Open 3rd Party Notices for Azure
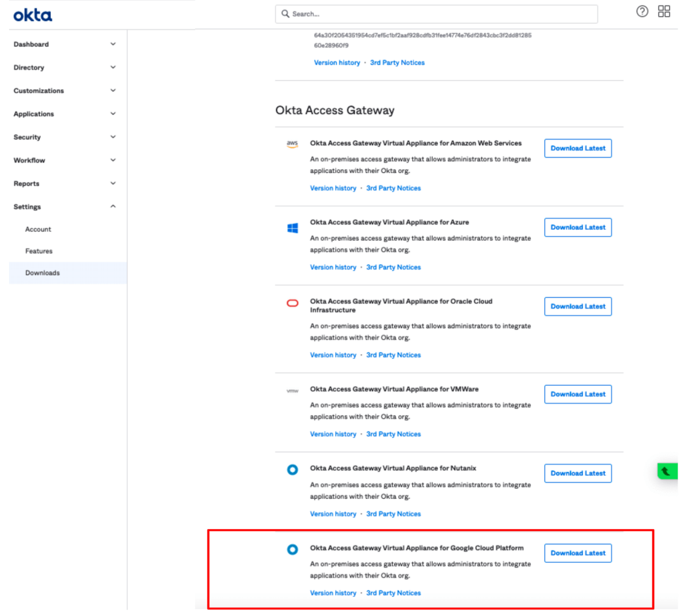 tap(393, 267)
